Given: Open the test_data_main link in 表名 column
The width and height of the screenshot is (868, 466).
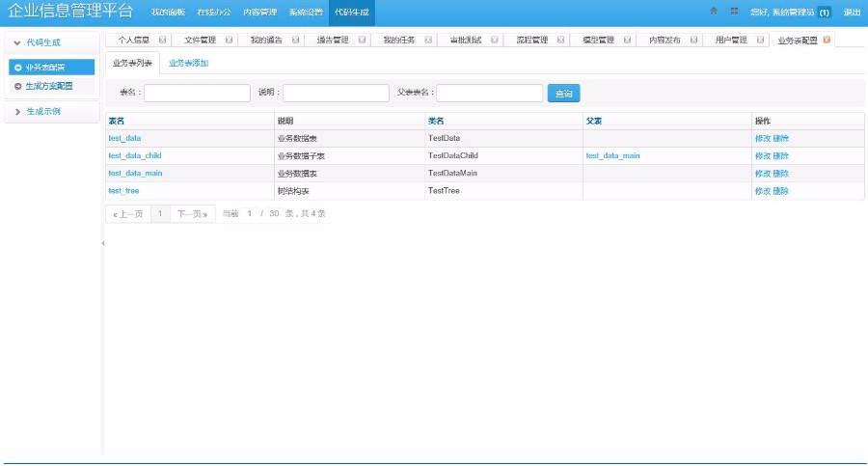Looking at the screenshot, I should coord(135,174).
